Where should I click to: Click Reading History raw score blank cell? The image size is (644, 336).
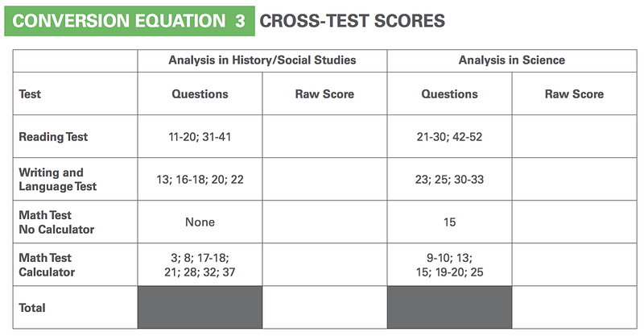pos(324,136)
